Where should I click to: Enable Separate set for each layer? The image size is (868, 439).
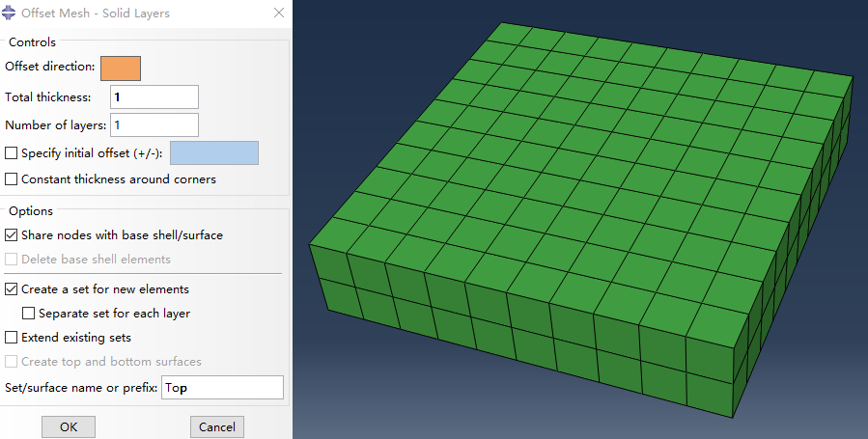click(28, 314)
